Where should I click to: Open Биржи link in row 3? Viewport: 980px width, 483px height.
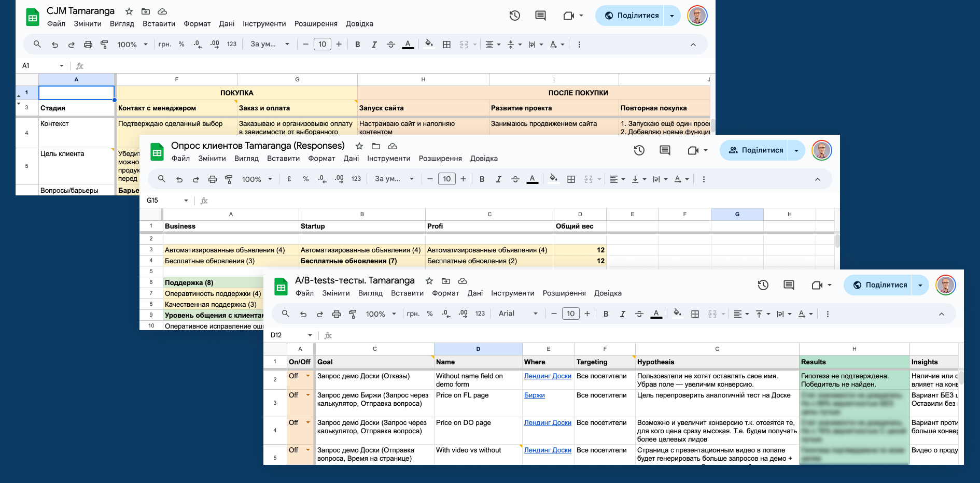click(x=534, y=395)
